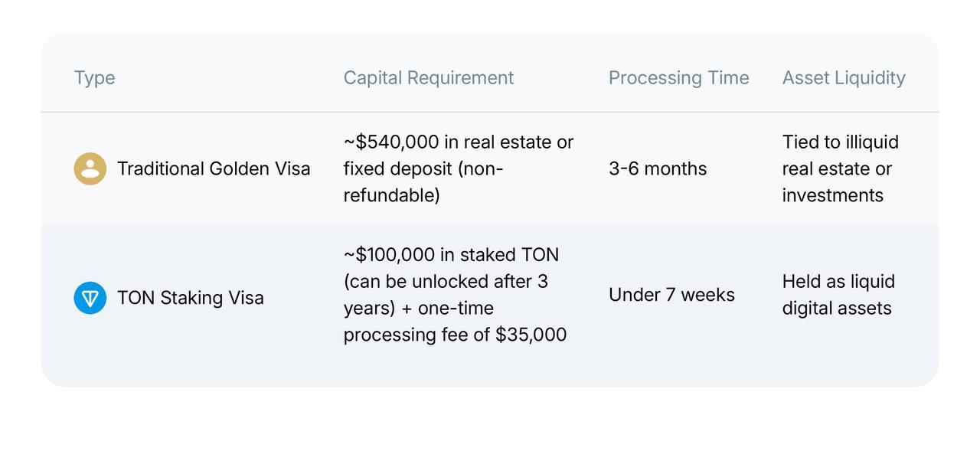Select the TON Staking Visa label
Screen dimensions: 980x451
(x=191, y=298)
